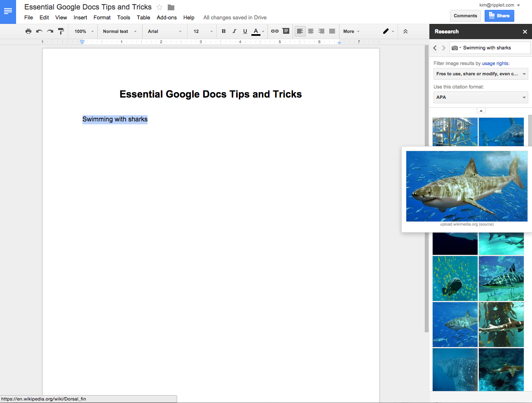Viewport: 532px width, 403px height.
Task: Click the document title in header
Action: 88,7
